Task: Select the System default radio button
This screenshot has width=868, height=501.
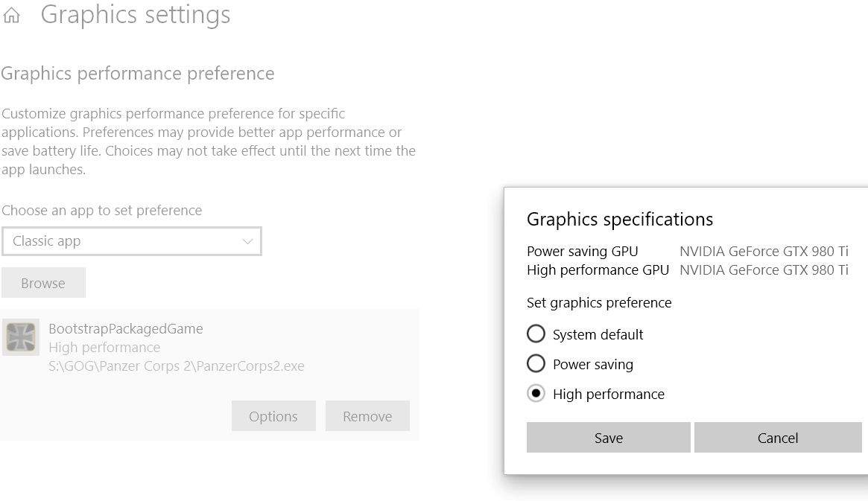Action: pyautogui.click(x=536, y=334)
